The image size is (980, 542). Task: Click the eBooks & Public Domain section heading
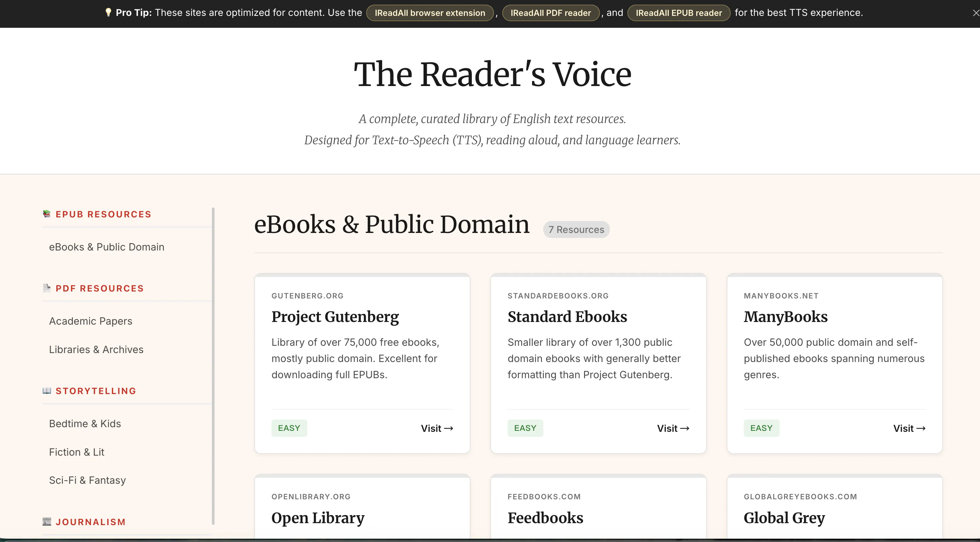[x=391, y=224]
